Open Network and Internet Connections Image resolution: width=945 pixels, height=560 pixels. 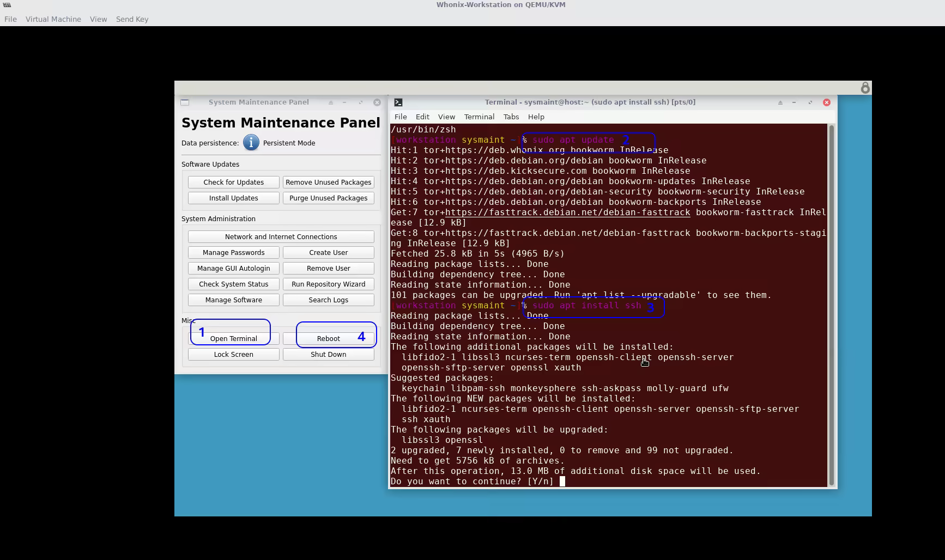click(281, 237)
